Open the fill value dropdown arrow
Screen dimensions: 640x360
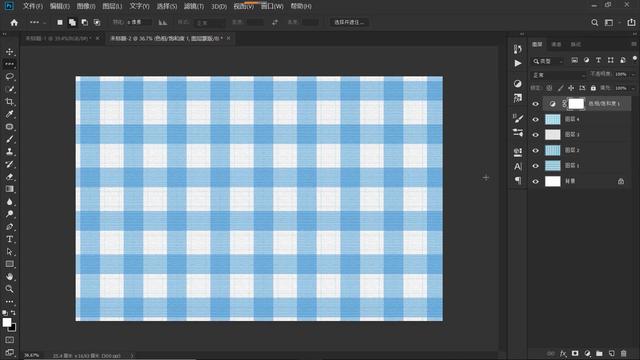[x=633, y=88]
